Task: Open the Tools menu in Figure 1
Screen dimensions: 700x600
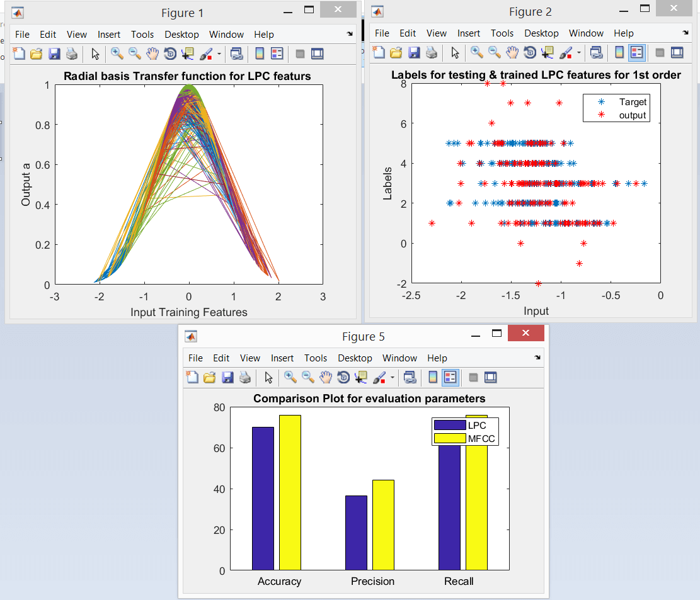Action: 142,34
